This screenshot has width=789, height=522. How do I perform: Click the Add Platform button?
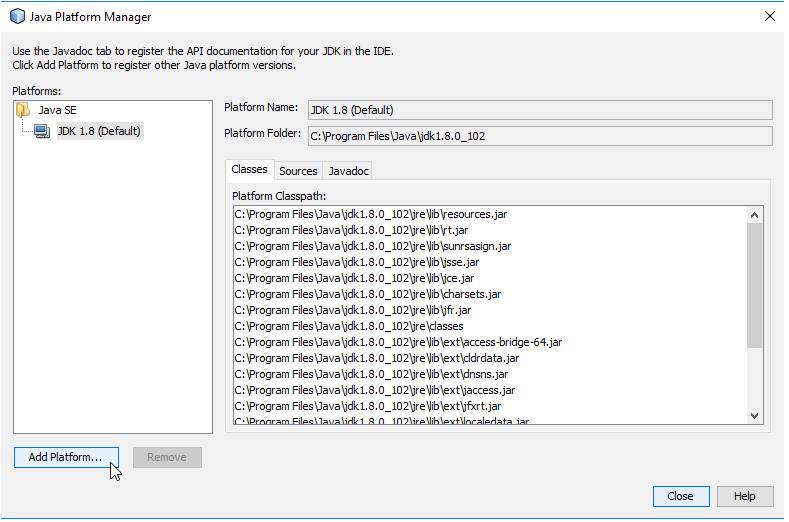tap(66, 457)
